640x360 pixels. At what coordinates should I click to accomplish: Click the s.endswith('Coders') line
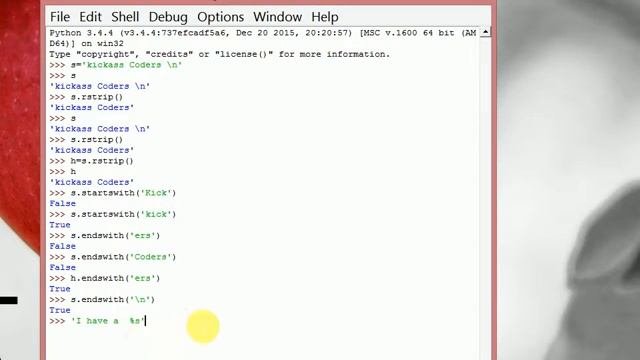pos(113,257)
